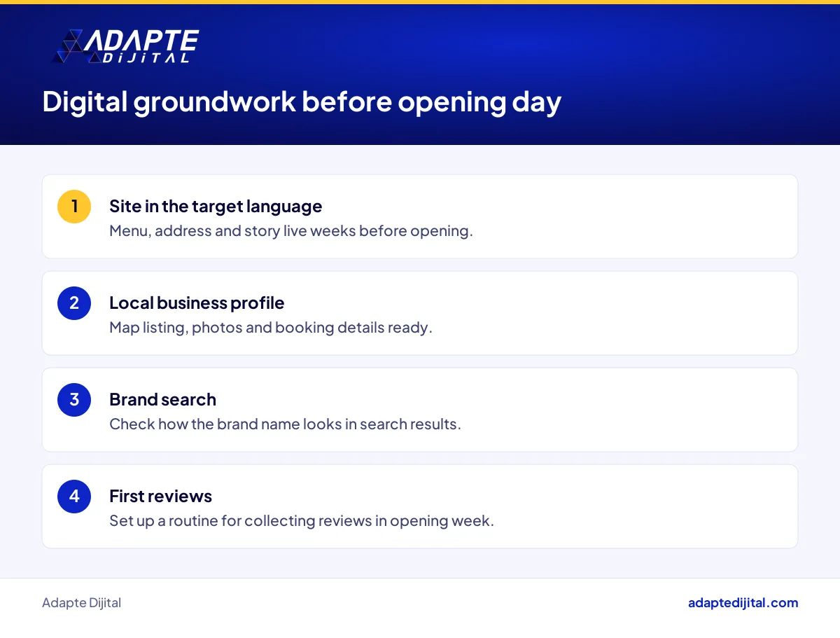Click the blue number 3 badge
Screen dimensions: 840x638
coord(74,400)
